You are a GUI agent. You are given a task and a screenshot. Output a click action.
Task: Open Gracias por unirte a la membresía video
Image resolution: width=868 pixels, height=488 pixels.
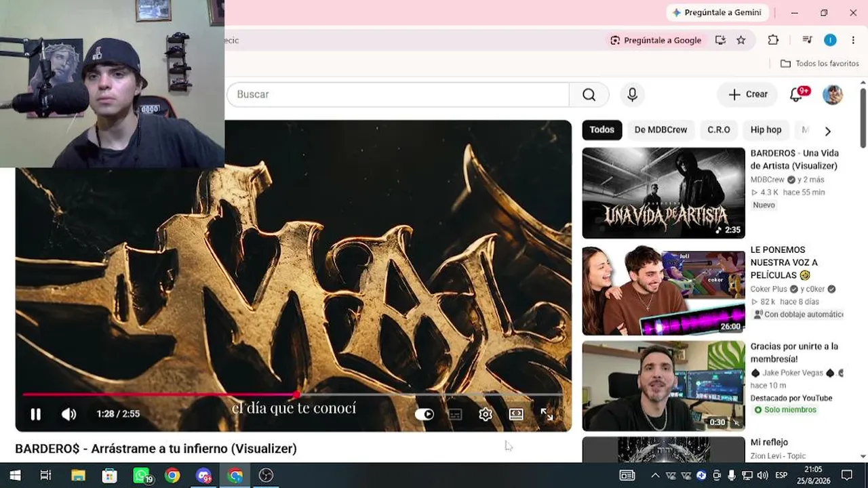(794, 352)
